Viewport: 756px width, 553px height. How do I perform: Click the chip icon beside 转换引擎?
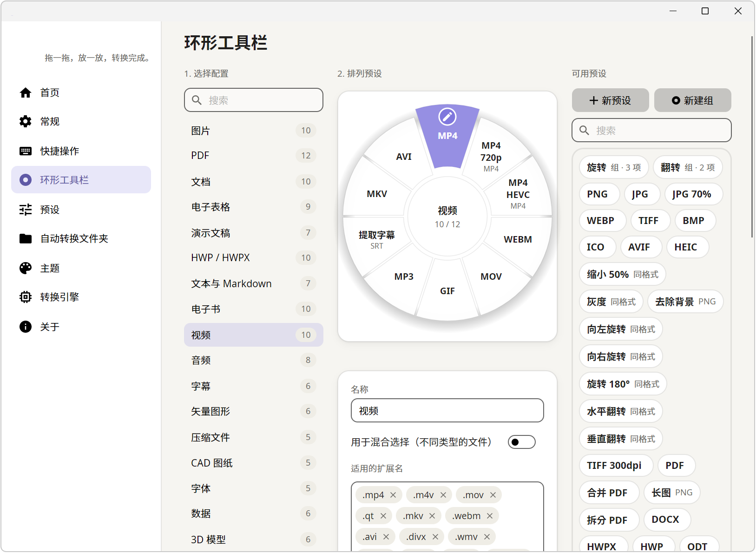(x=26, y=297)
